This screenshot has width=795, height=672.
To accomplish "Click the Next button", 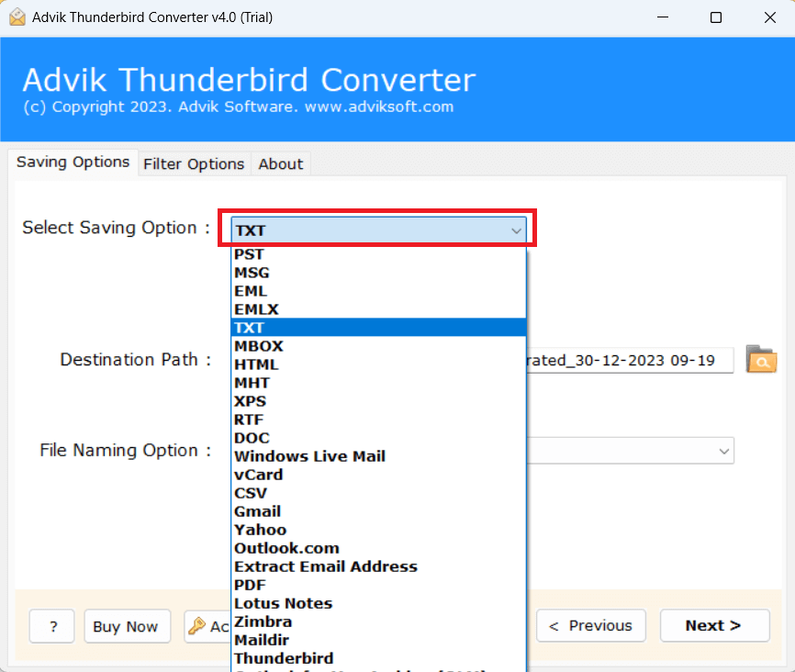I will (714, 625).
